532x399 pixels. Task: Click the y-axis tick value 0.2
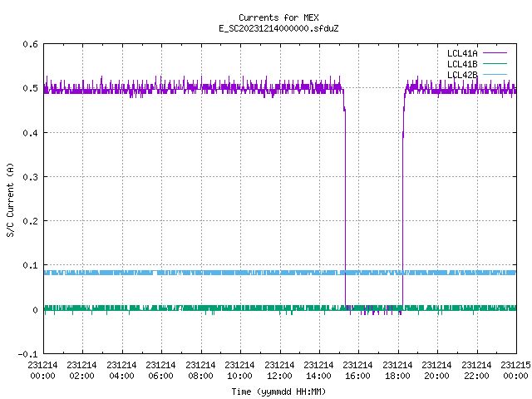pos(30,221)
